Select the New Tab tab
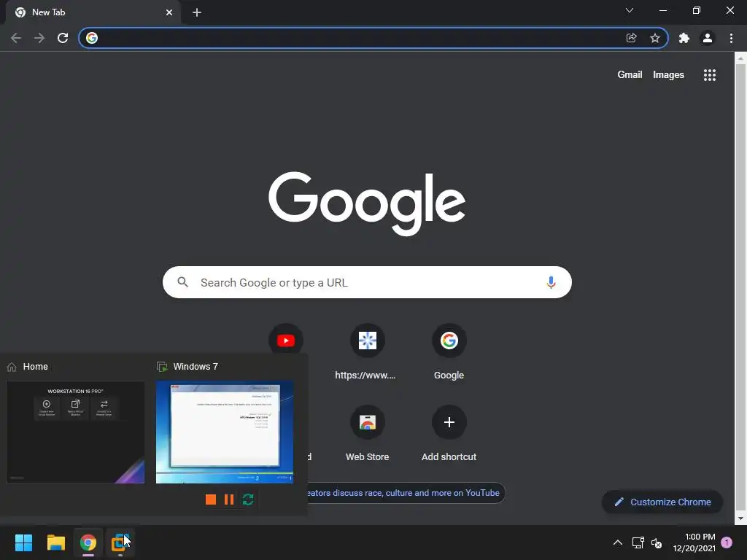The image size is (747, 560). tap(93, 12)
